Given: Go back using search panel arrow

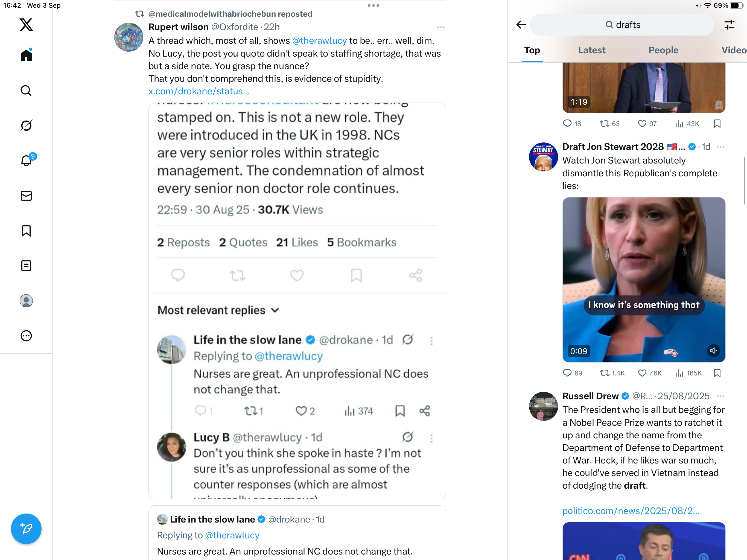Looking at the screenshot, I should coord(521,25).
